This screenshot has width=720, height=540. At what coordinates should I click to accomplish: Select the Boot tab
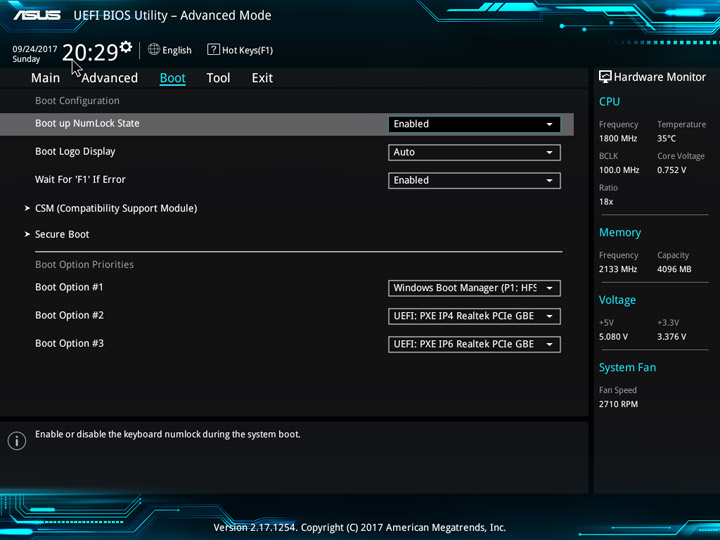[173, 78]
